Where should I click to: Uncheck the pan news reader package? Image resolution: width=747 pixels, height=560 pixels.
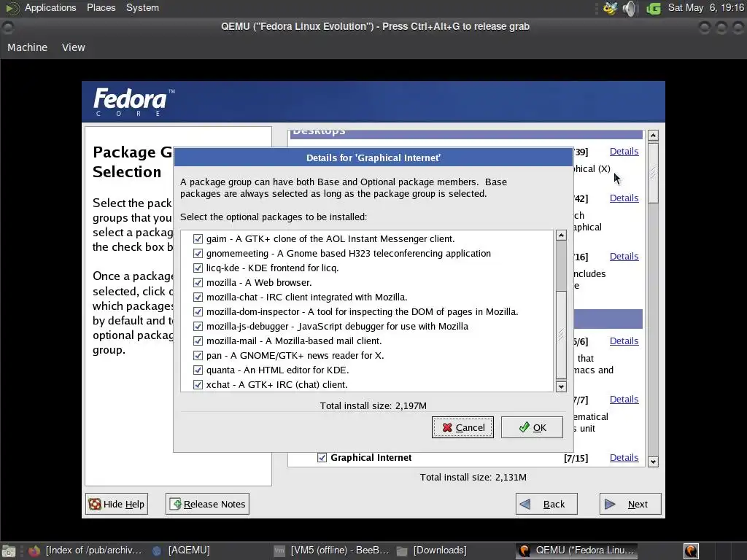[198, 356]
